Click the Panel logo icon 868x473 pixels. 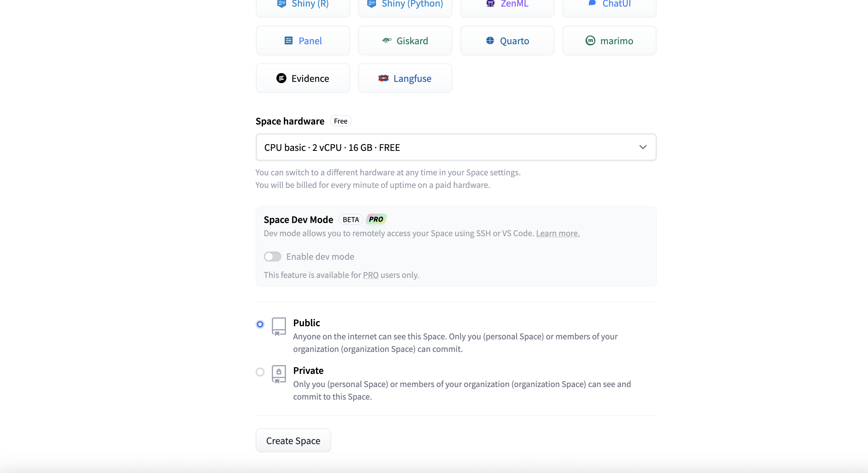point(288,40)
